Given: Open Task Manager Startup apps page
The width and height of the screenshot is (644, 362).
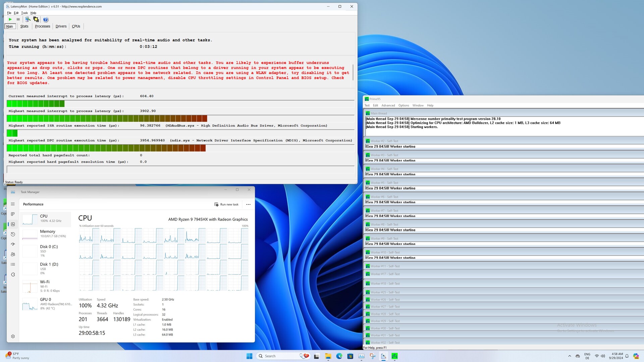Looking at the screenshot, I should click(13, 244).
